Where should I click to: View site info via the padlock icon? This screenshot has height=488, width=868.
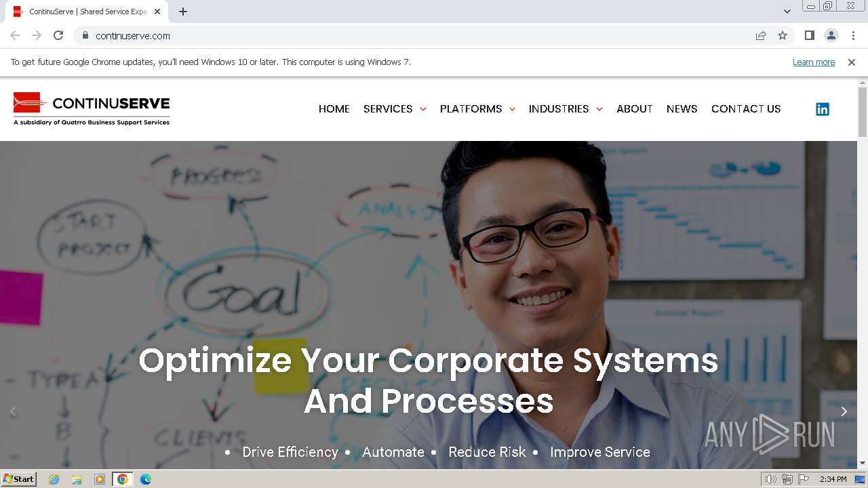85,35
